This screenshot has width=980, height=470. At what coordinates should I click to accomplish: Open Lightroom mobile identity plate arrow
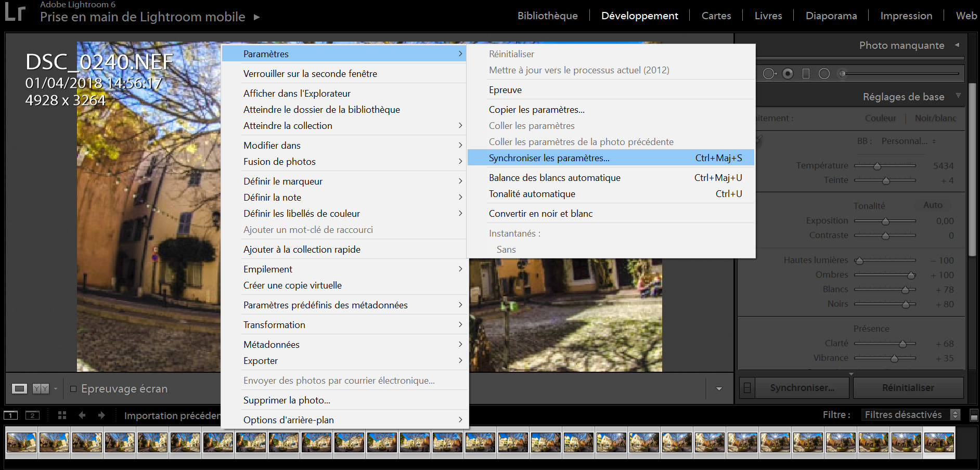click(x=256, y=17)
